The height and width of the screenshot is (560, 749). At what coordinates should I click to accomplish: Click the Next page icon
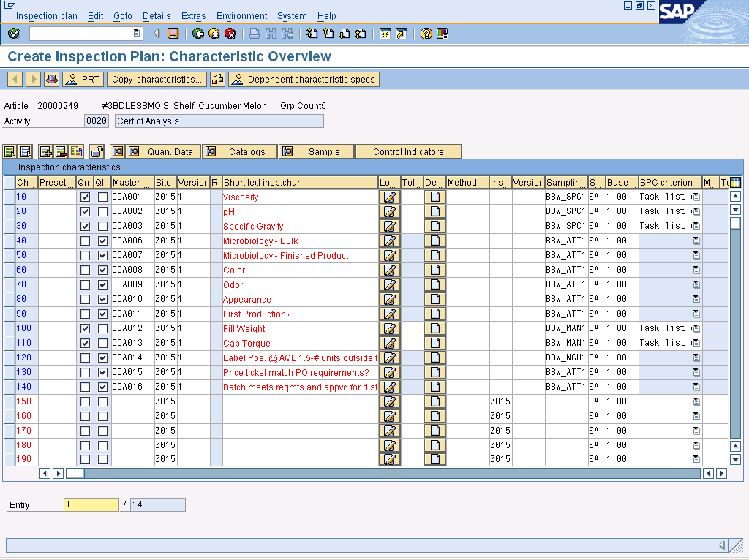click(x=345, y=34)
